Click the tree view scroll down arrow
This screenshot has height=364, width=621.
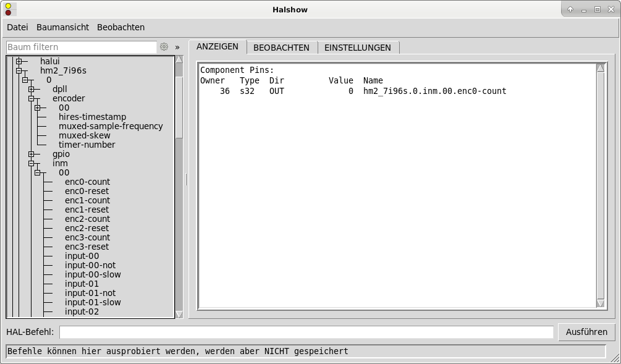click(x=179, y=315)
